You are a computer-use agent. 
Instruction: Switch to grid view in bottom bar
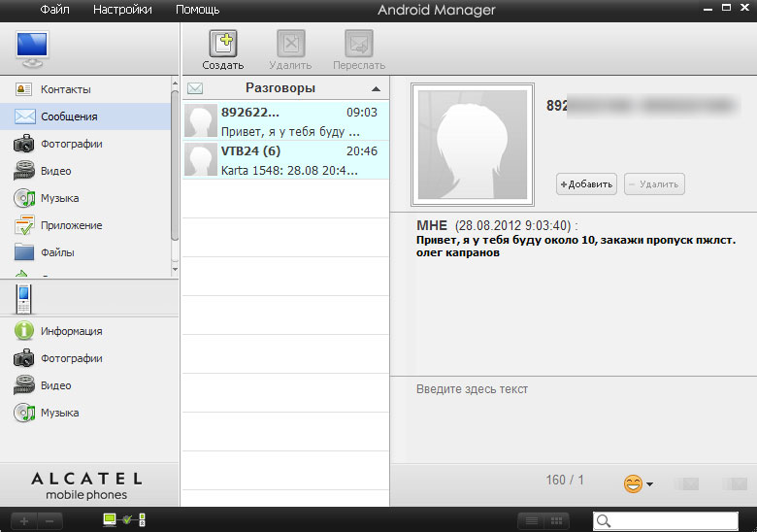click(556, 521)
